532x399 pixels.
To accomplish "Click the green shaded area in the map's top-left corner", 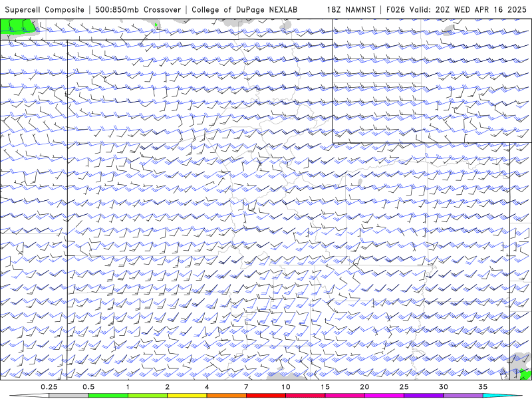I will pyautogui.click(x=18, y=27).
